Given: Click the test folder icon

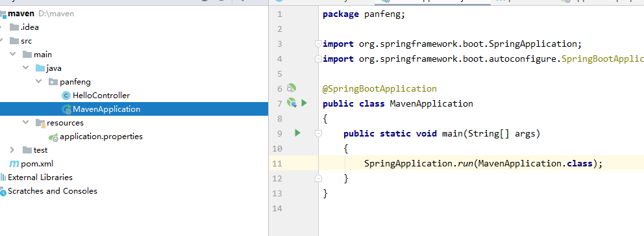Looking at the screenshot, I should point(27,150).
